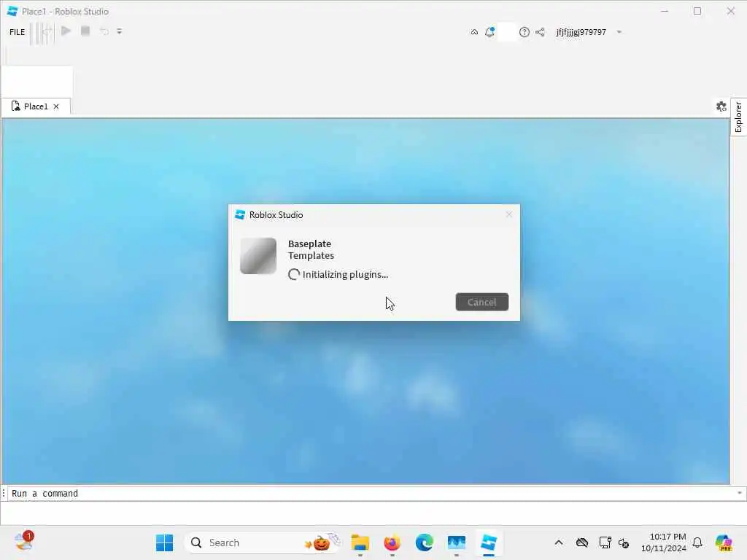Click the gear settings icon near Explorer

point(721,106)
